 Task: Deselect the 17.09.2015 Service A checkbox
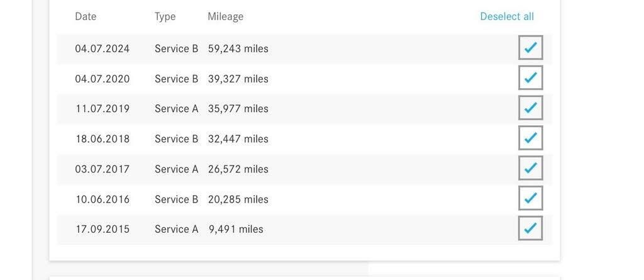tap(530, 228)
